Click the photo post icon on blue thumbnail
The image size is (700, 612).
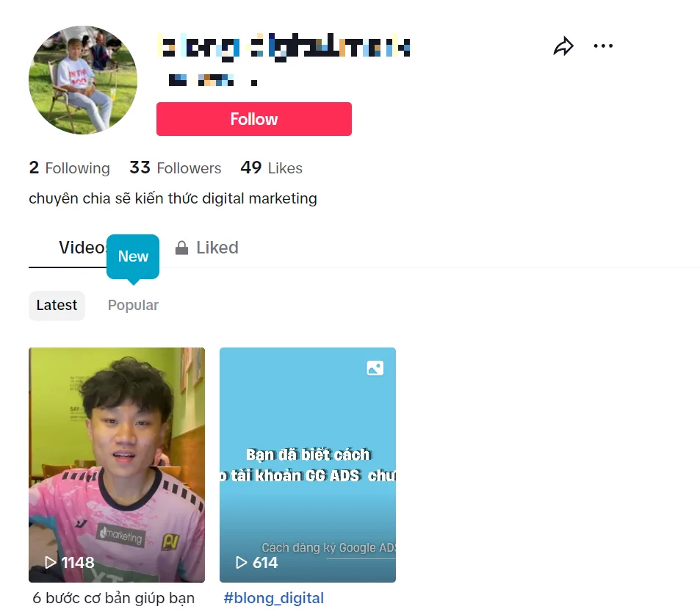[x=375, y=368]
